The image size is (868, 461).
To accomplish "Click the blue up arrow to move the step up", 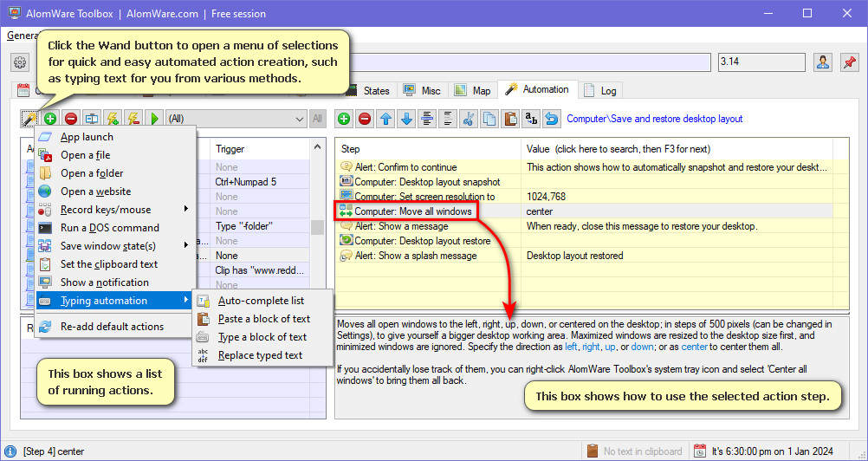I will [385, 119].
